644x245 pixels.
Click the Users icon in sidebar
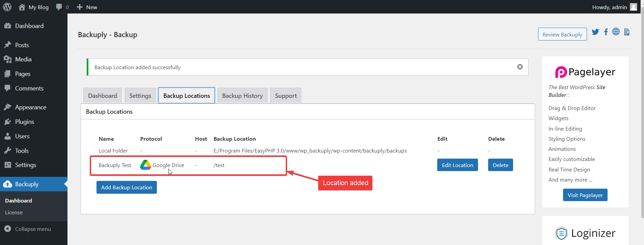(x=7, y=136)
